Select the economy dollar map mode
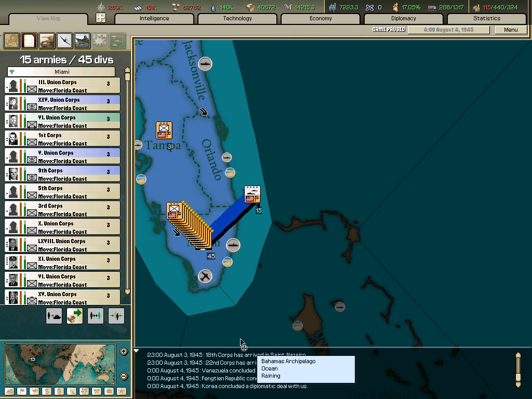Image resolution: width=532 pixels, height=399 pixels. pyautogui.click(x=46, y=391)
